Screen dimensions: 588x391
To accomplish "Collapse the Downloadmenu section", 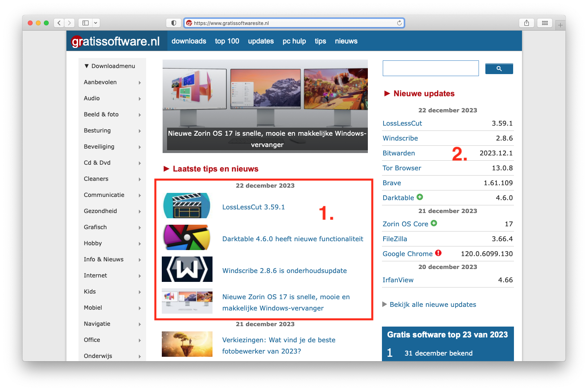I will click(x=109, y=66).
